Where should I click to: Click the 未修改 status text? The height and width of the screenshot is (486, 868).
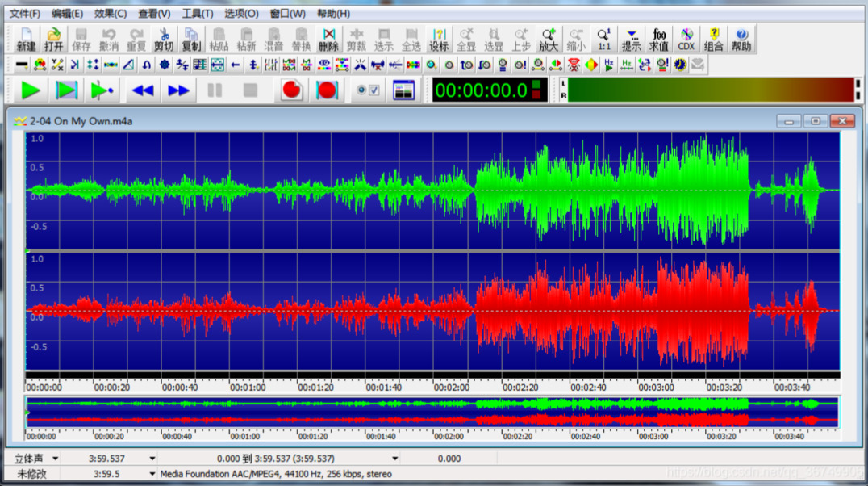(x=31, y=474)
